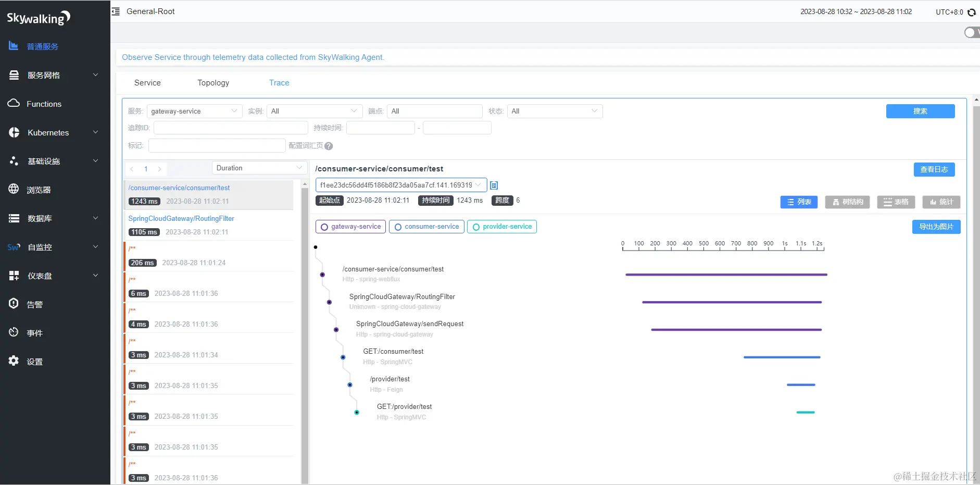
Task: Select 树结构 tree view
Action: click(x=847, y=202)
